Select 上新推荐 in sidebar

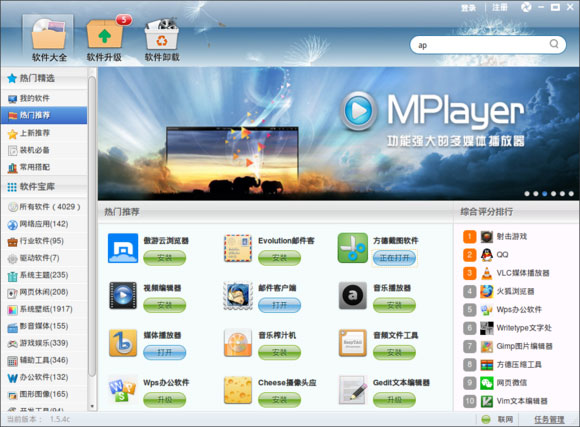[44, 133]
